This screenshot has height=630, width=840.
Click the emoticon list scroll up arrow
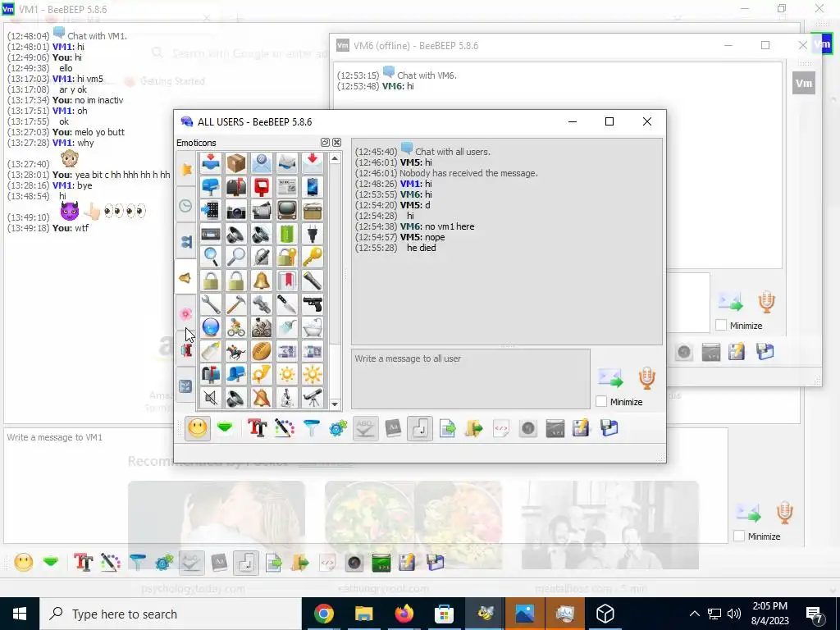(335, 158)
